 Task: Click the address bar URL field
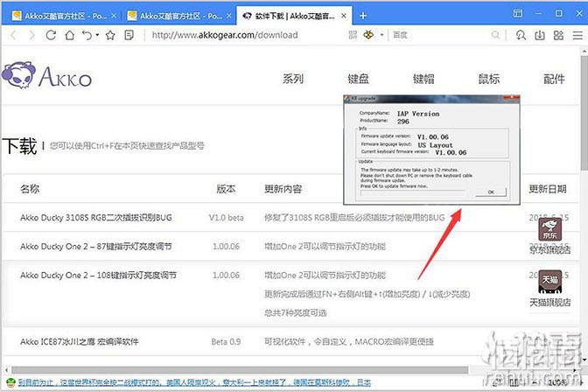(225, 35)
